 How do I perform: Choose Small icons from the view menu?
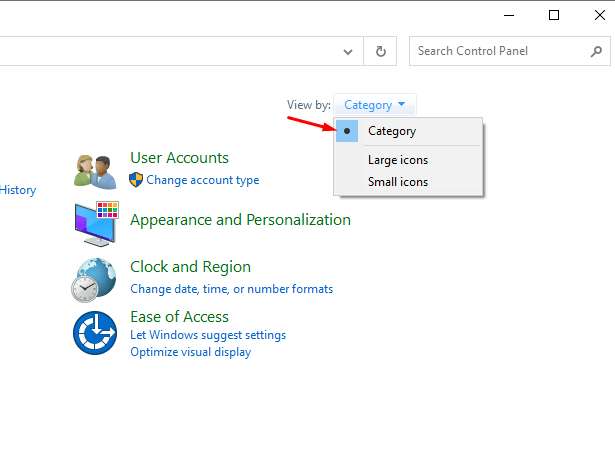pyautogui.click(x=398, y=182)
